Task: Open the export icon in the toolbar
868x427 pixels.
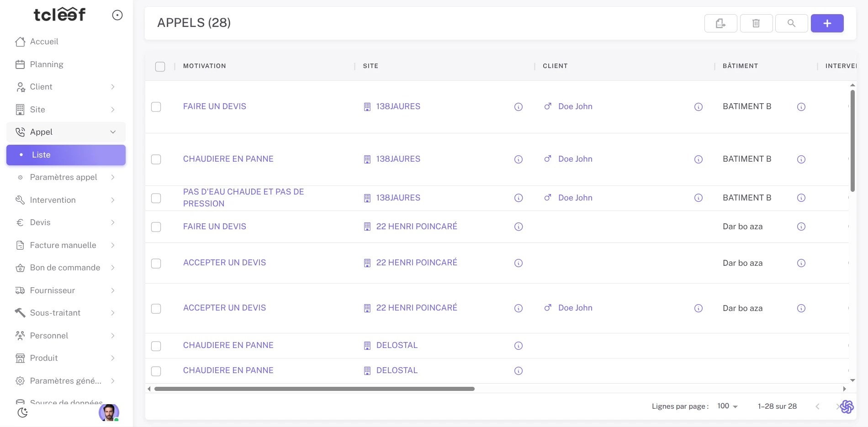Action: (720, 23)
